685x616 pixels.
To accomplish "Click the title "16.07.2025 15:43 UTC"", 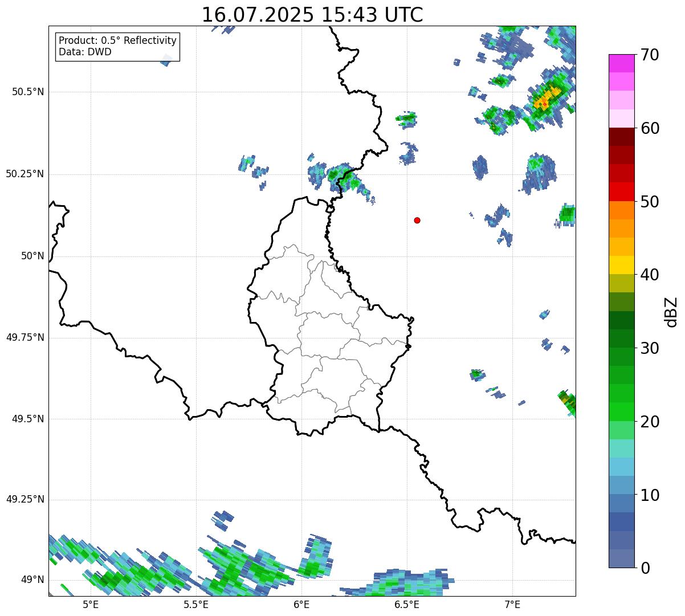I will pyautogui.click(x=312, y=14).
